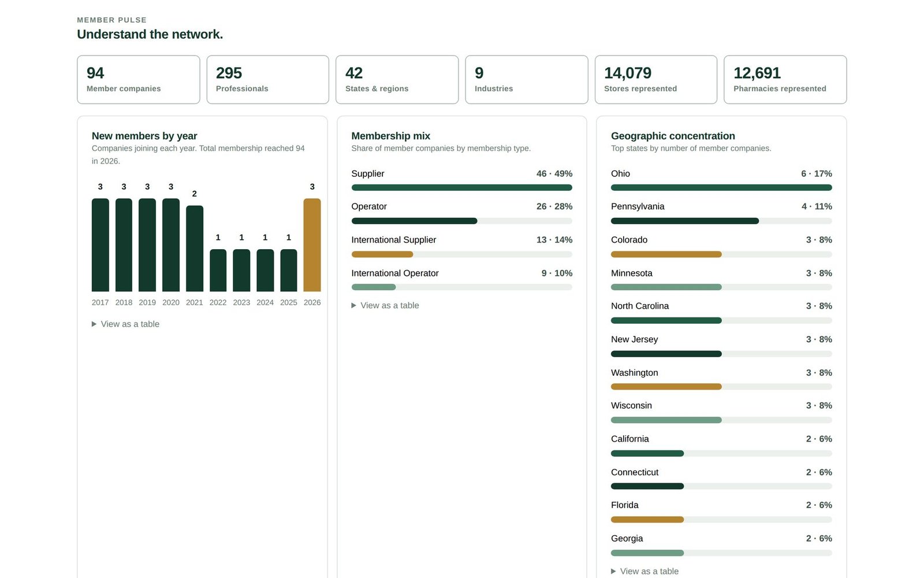This screenshot has width=924, height=578.
Task: Expand 'View as a table' under Membership mix
Action: tap(385, 305)
